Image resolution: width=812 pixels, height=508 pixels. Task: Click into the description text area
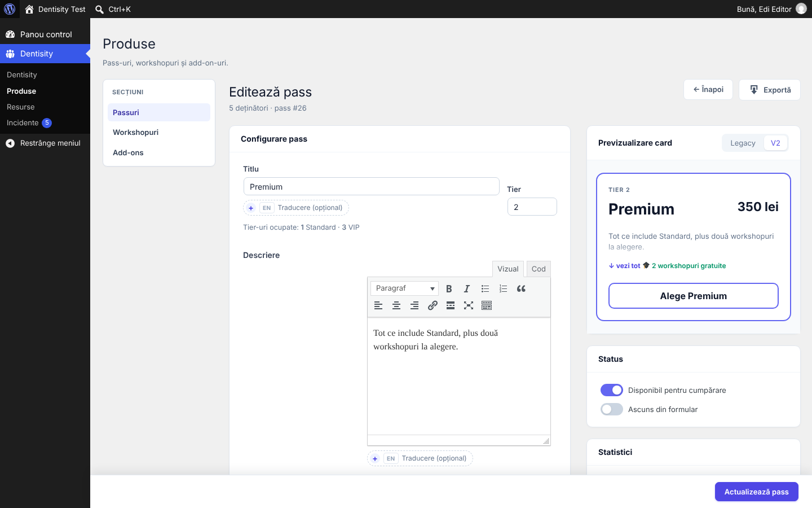pyautogui.click(x=459, y=376)
